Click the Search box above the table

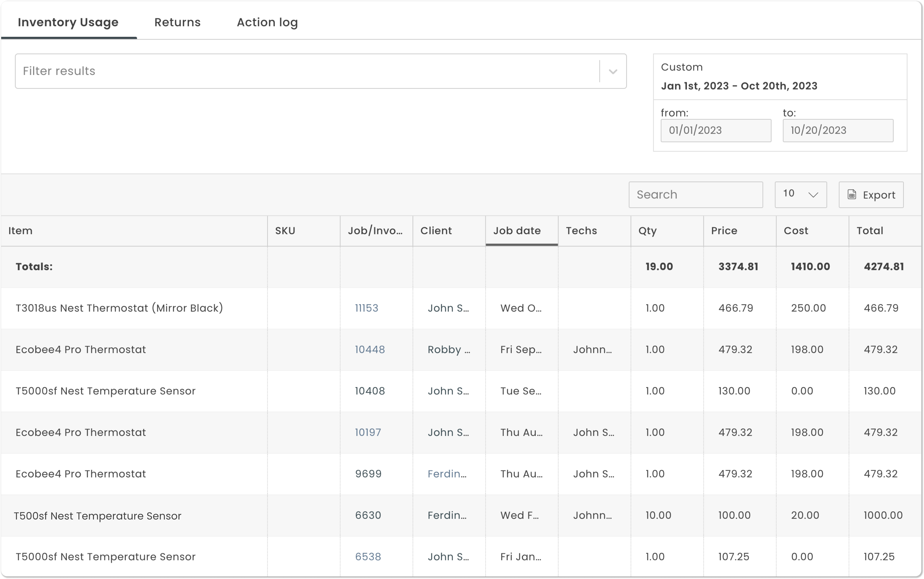[x=695, y=195]
